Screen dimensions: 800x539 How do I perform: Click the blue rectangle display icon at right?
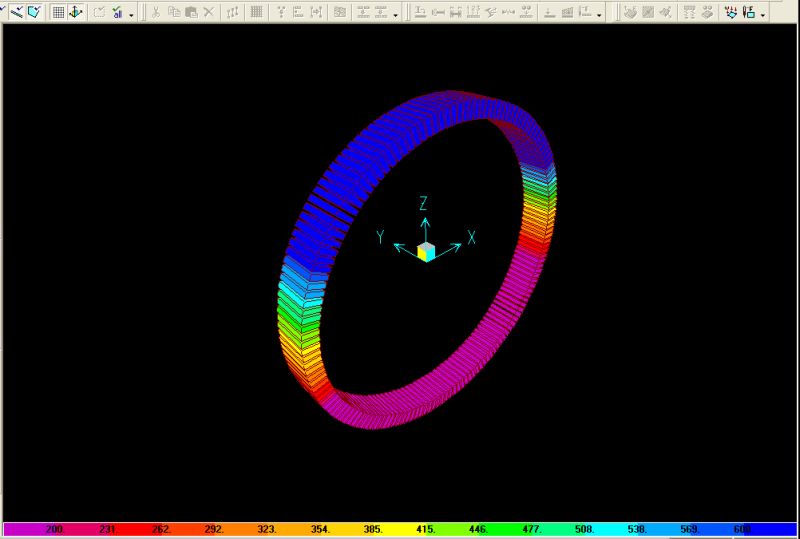click(748, 12)
